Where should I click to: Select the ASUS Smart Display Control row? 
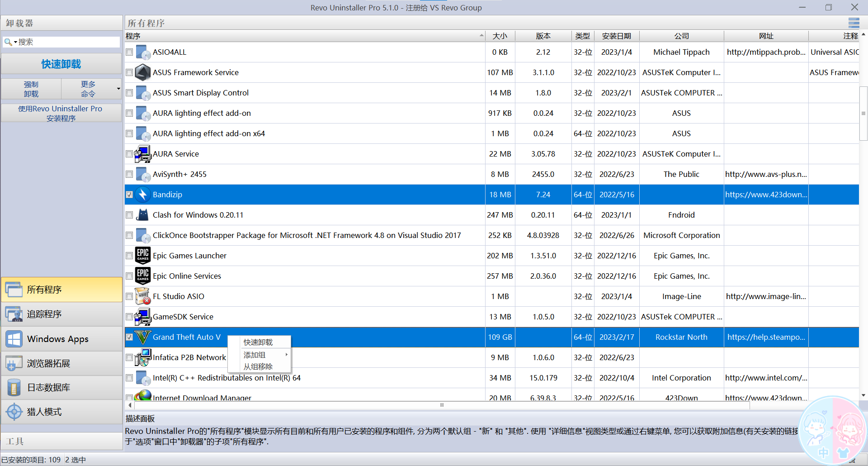point(492,93)
